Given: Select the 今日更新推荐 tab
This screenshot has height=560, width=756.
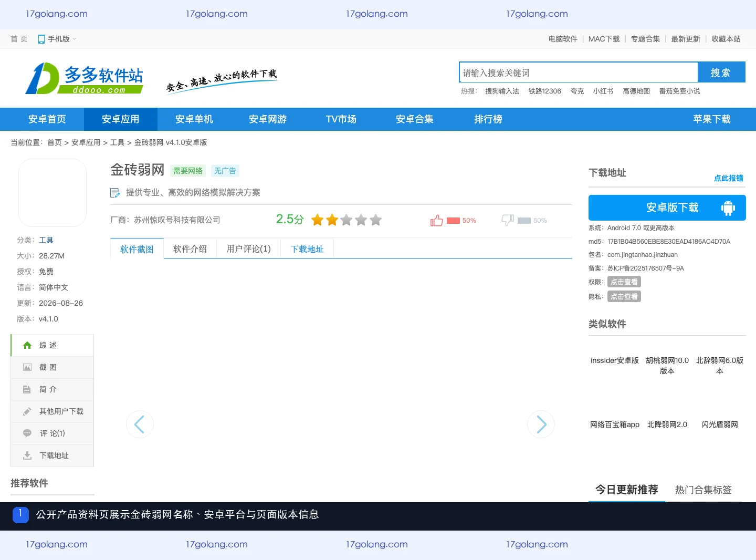Looking at the screenshot, I should (x=627, y=490).
